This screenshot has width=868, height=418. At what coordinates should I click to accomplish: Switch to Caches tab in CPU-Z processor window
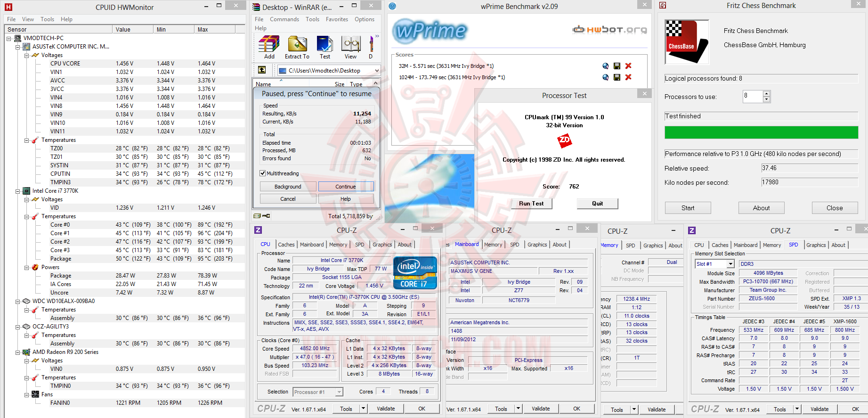coord(286,245)
